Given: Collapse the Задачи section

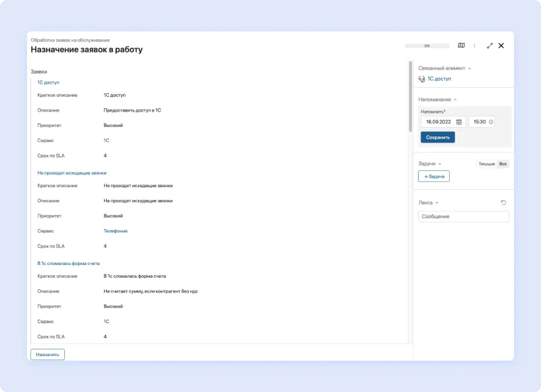Looking at the screenshot, I should coord(440,164).
